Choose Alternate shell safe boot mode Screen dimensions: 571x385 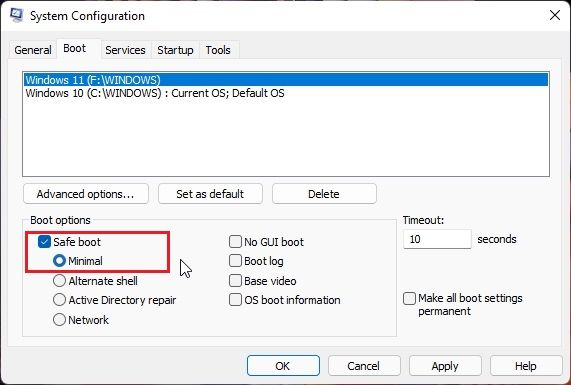click(59, 281)
